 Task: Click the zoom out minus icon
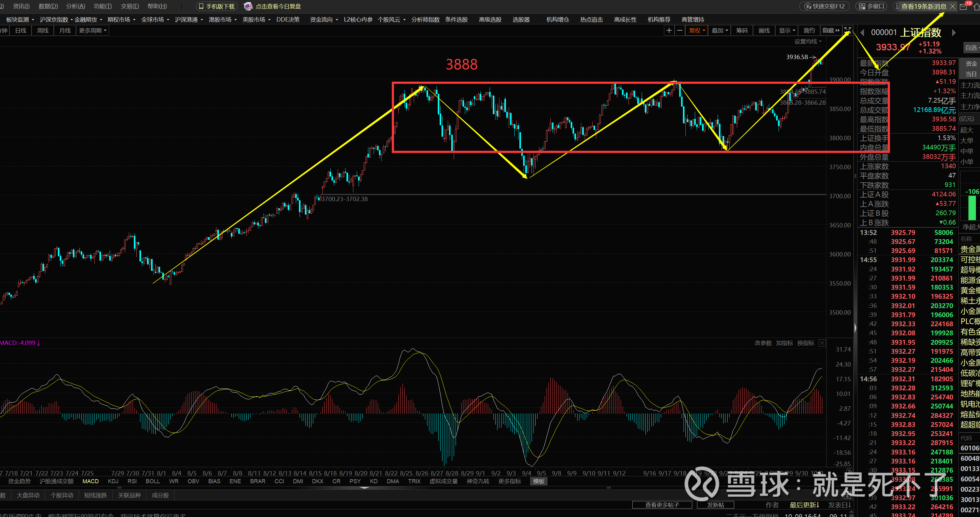(679, 30)
